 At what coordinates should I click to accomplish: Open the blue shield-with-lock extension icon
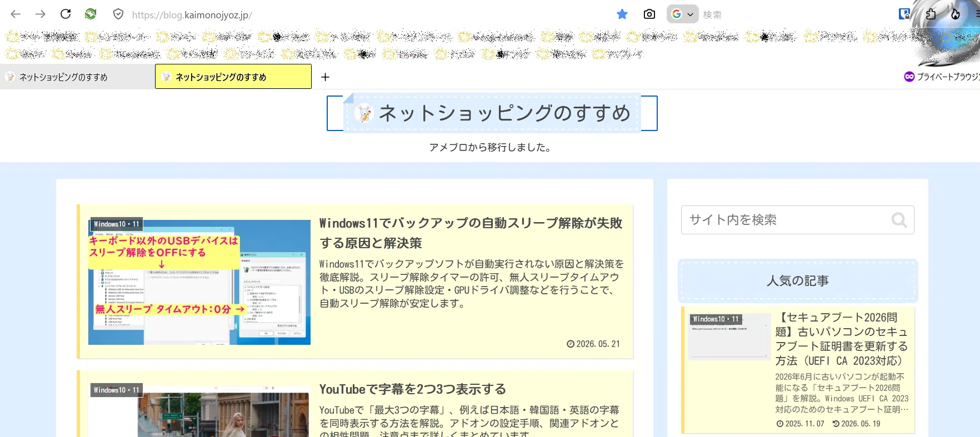(x=904, y=14)
